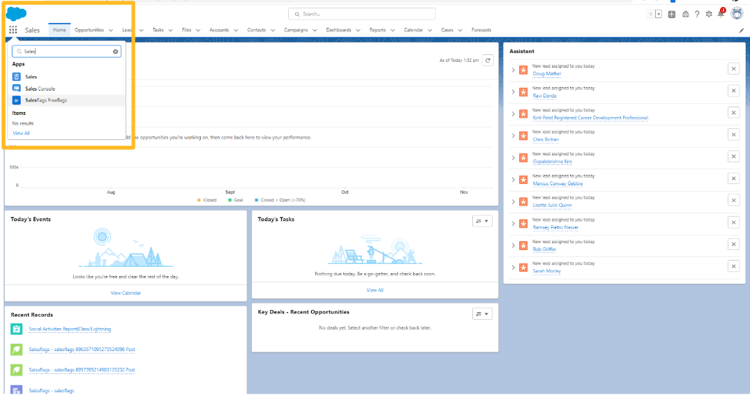The height and width of the screenshot is (395, 750).
Task: Select Sales Console in app list
Action: [x=66, y=88]
